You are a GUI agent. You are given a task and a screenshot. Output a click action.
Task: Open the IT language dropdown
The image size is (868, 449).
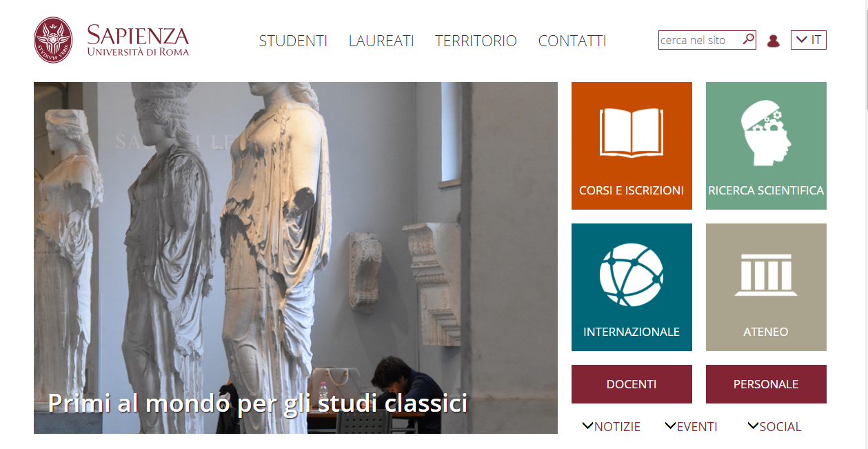(x=809, y=40)
